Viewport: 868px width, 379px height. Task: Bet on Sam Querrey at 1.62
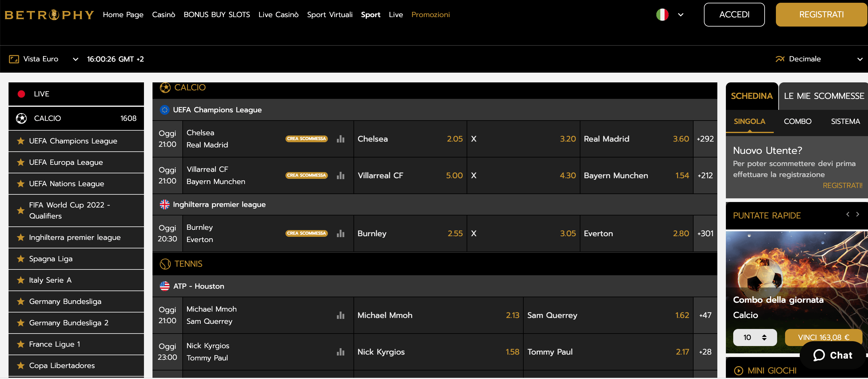point(608,315)
